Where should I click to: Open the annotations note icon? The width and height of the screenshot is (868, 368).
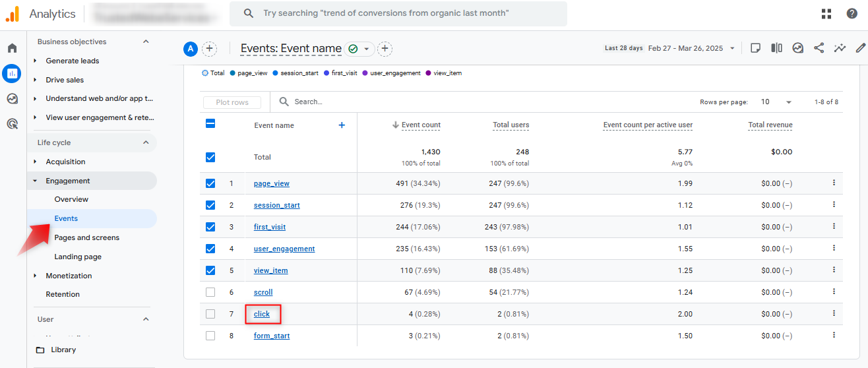coord(756,48)
